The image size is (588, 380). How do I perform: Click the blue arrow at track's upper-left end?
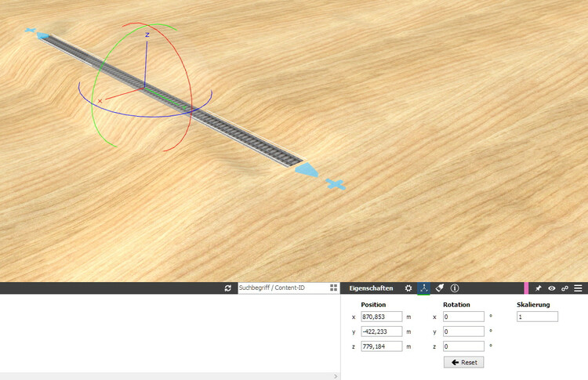(43, 35)
